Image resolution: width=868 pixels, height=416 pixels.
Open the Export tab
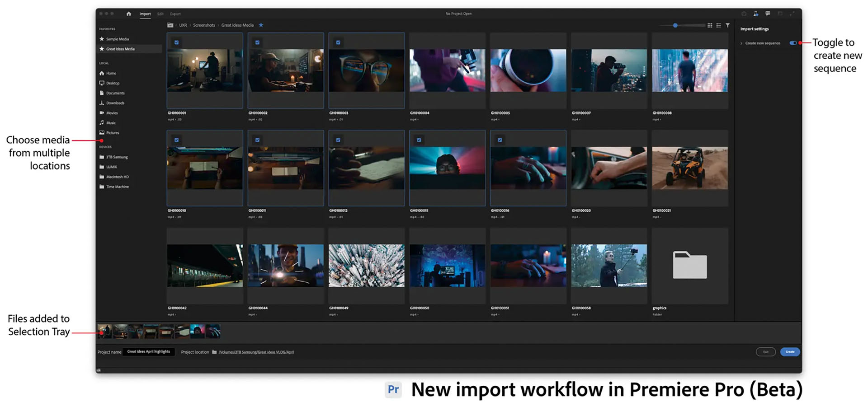(x=175, y=14)
